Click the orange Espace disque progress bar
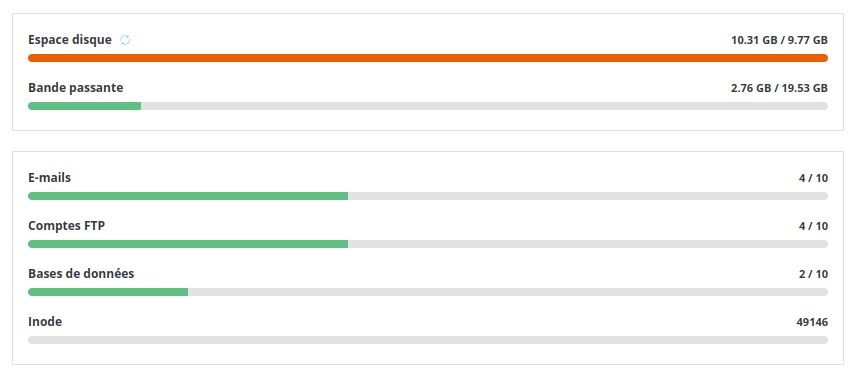Viewport: 856px width, 378px height. [428, 58]
